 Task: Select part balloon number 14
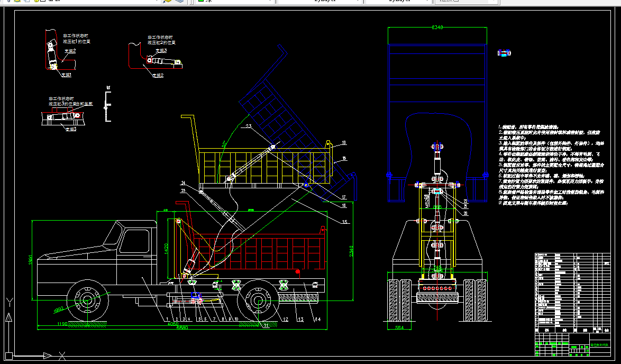point(317,319)
